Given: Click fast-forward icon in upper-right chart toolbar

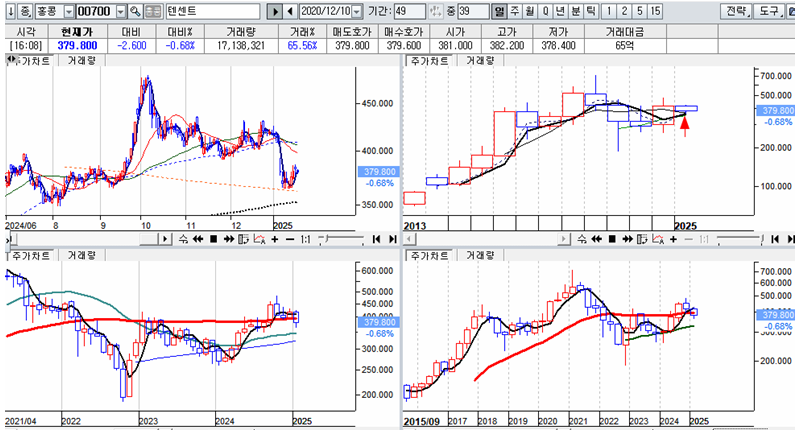Looking at the screenshot, I should tap(628, 239).
